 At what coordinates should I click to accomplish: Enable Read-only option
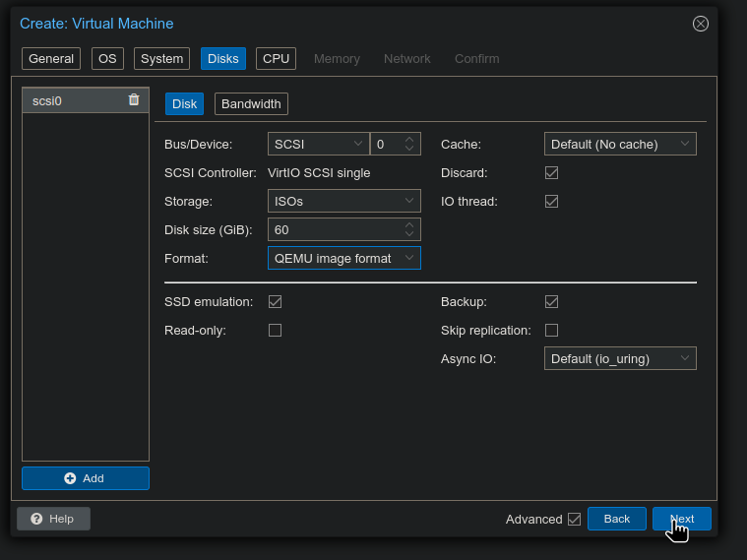coord(276,330)
